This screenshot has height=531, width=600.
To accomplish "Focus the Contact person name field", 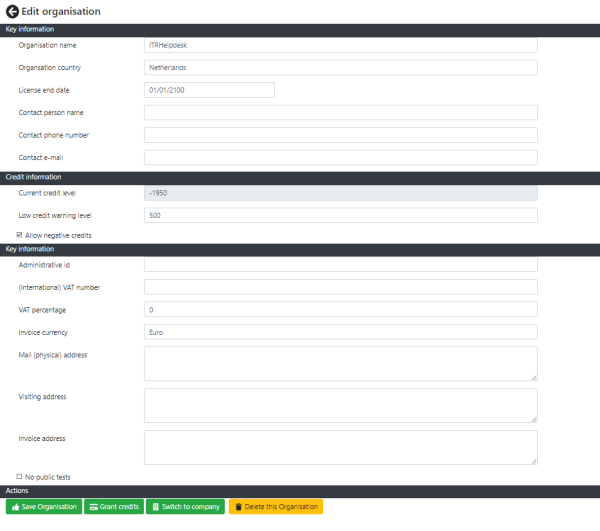I will click(x=341, y=112).
